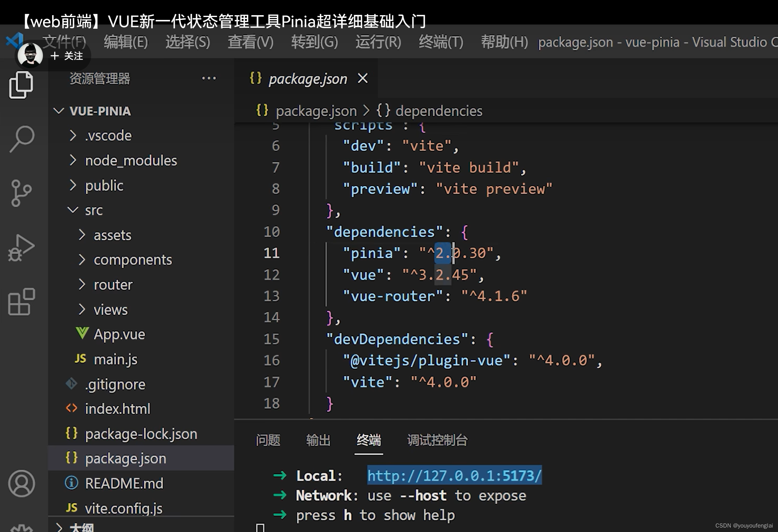
Task: Open the Source Control icon
Action: coord(21,193)
